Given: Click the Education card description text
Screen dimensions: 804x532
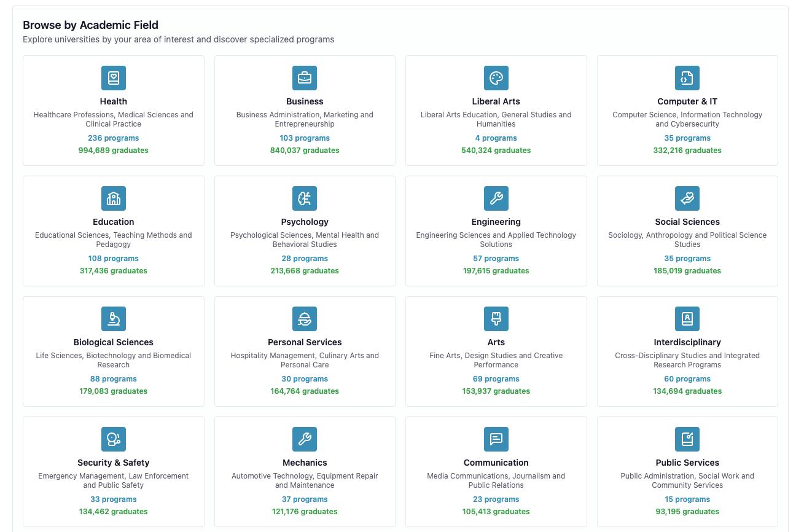Looking at the screenshot, I should click(x=113, y=240).
